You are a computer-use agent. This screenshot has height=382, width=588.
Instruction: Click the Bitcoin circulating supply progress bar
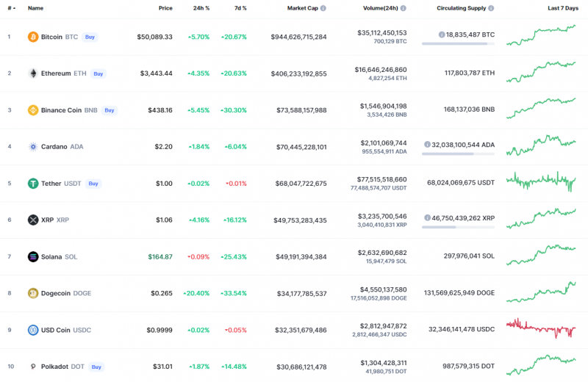coord(458,44)
